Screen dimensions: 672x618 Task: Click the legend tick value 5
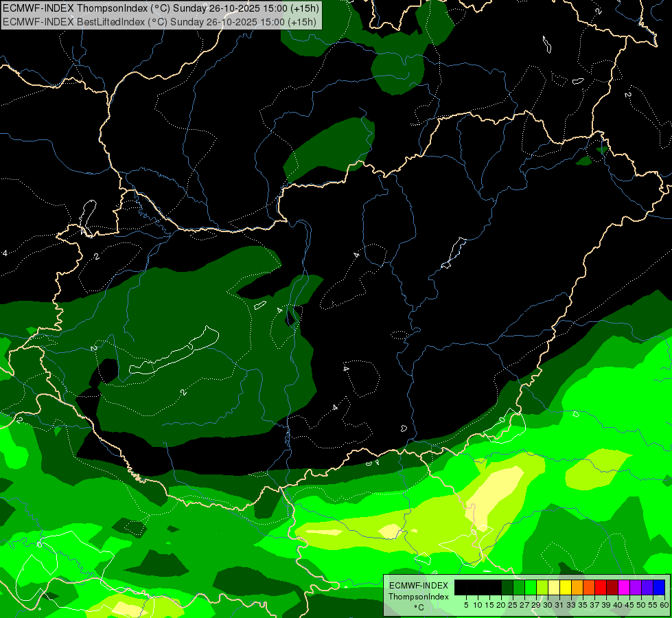point(466,605)
